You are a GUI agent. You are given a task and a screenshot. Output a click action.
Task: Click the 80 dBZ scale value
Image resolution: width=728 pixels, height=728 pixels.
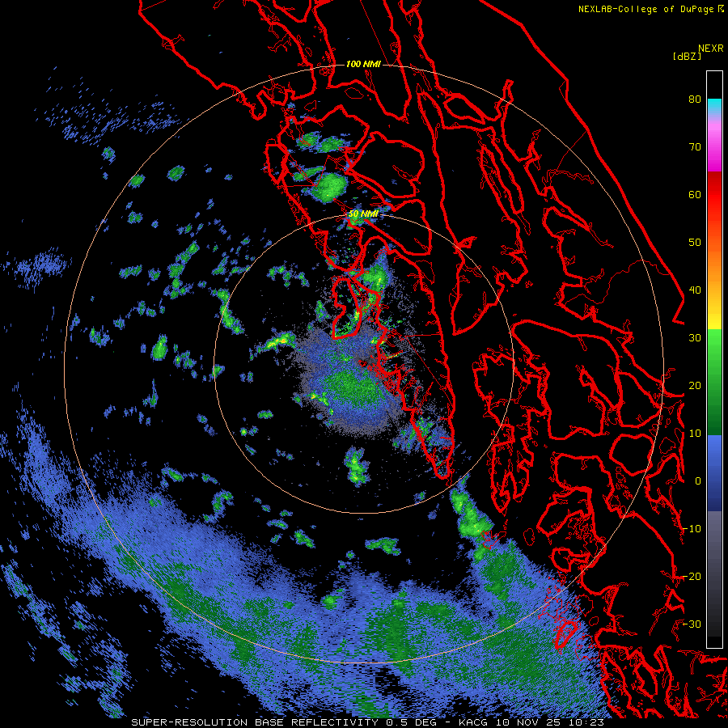coord(695,99)
